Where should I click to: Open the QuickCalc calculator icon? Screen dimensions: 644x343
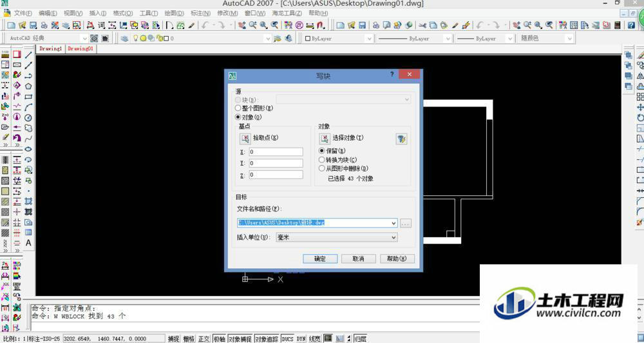point(618,26)
